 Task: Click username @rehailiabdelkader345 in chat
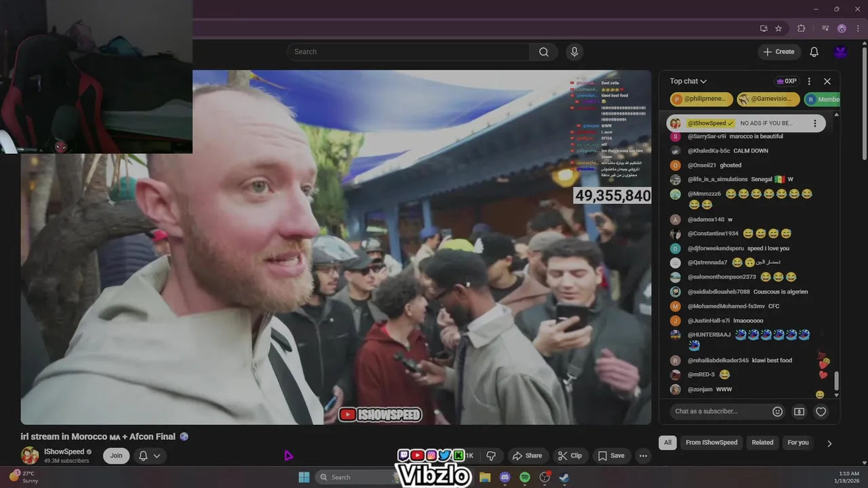pos(718,361)
